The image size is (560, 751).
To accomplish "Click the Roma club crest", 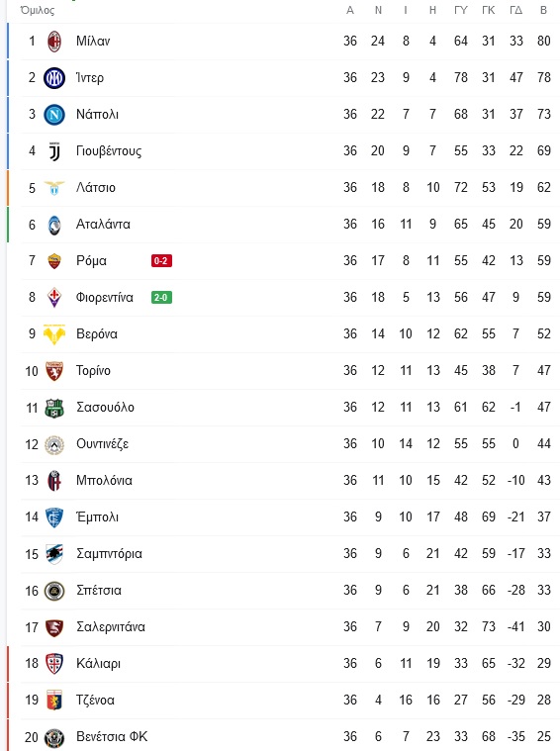I will tap(54, 261).
